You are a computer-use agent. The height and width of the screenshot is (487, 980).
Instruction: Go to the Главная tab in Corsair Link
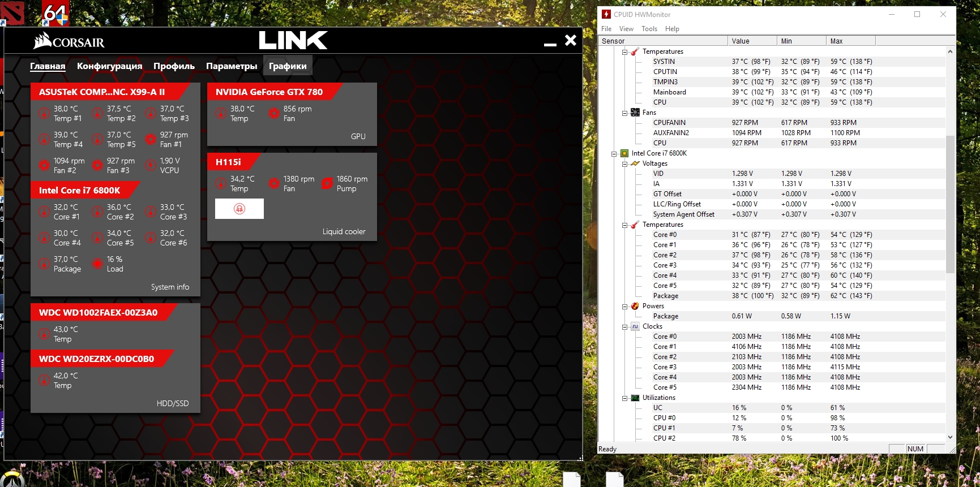[48, 66]
